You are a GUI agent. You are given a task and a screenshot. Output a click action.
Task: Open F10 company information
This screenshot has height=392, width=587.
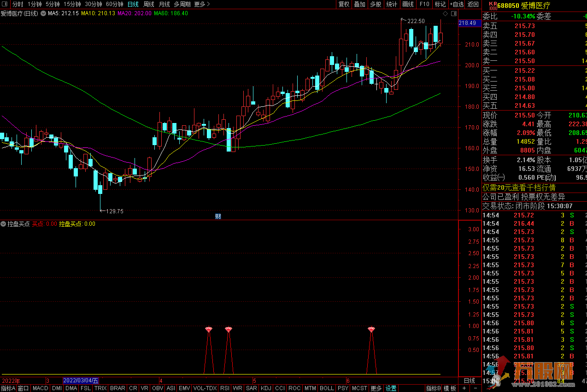pyautogui.click(x=424, y=4)
